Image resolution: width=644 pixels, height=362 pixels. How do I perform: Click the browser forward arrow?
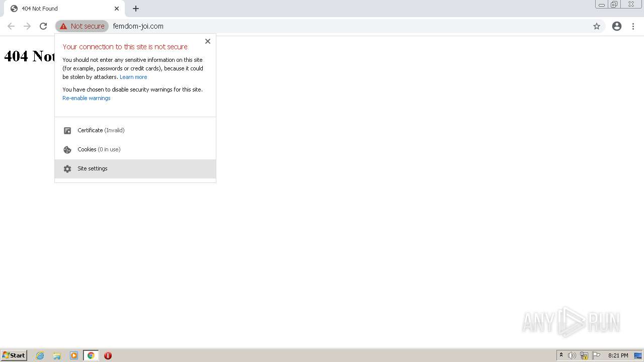click(x=27, y=26)
